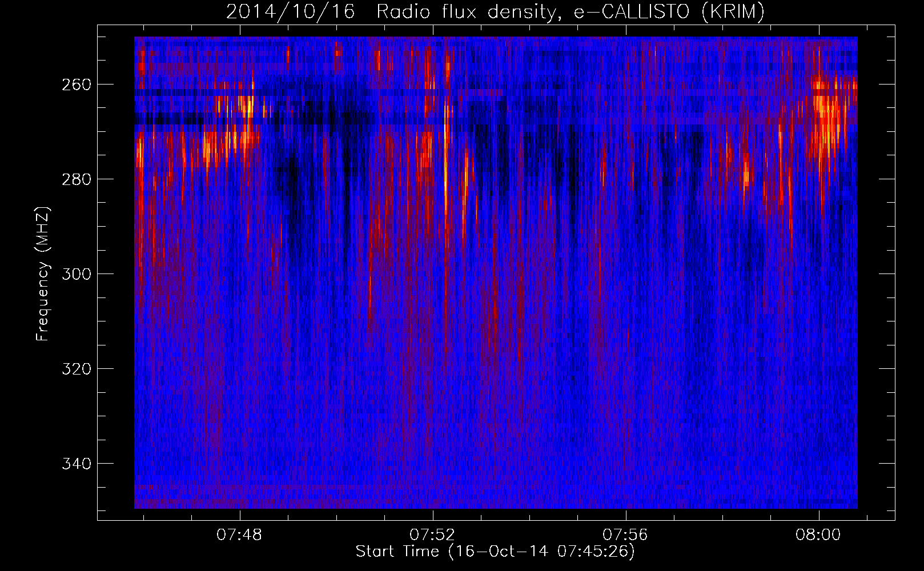Click the 07:48 time tick label
Screen dimensions: 924x571
click(x=240, y=535)
